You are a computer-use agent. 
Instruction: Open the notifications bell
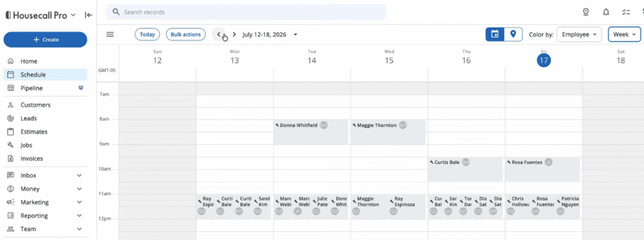[x=606, y=13]
